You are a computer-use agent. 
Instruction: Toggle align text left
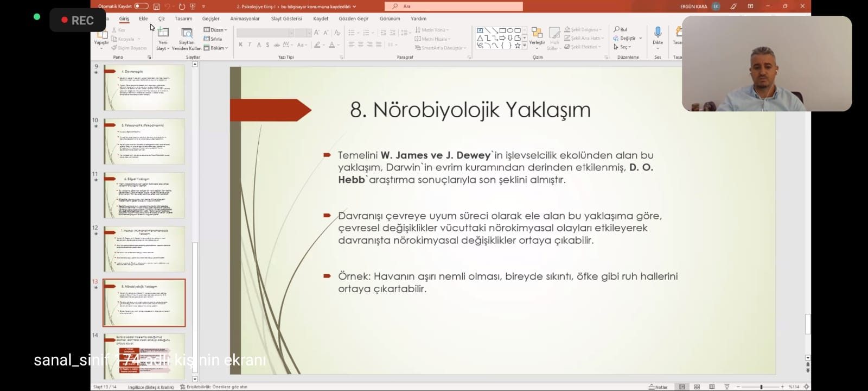click(x=352, y=45)
